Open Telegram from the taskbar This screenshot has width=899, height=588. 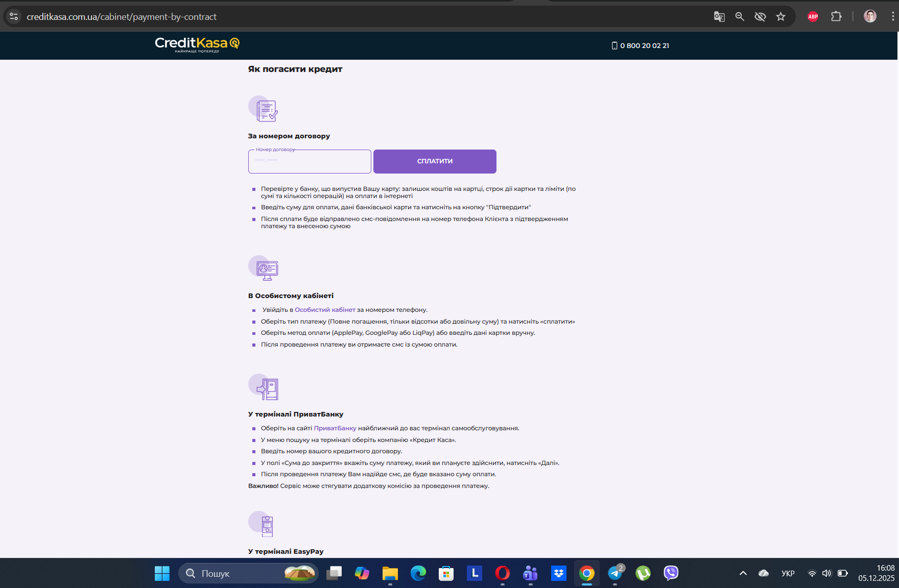[x=615, y=573]
